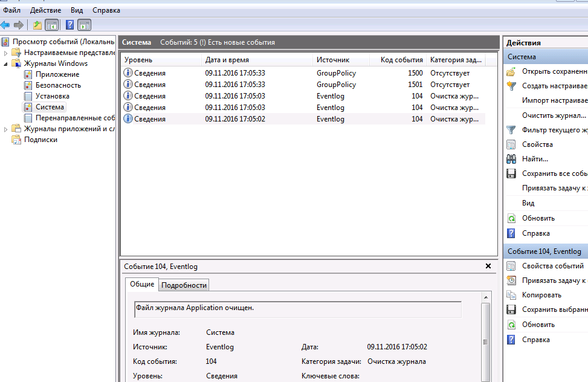Click the Открыть сохраненный журнал folder icon
The height and width of the screenshot is (382, 588).
tap(511, 71)
